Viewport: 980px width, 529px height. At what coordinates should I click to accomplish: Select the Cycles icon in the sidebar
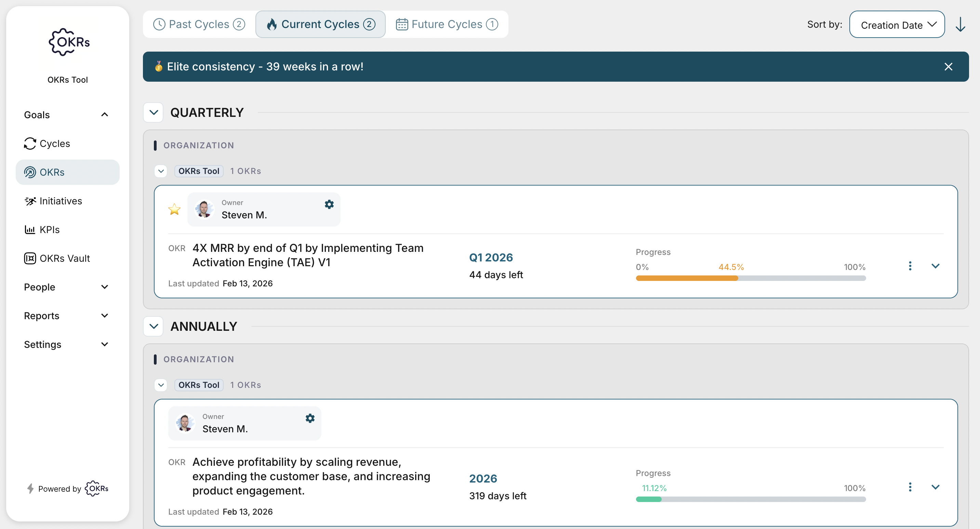click(30, 144)
